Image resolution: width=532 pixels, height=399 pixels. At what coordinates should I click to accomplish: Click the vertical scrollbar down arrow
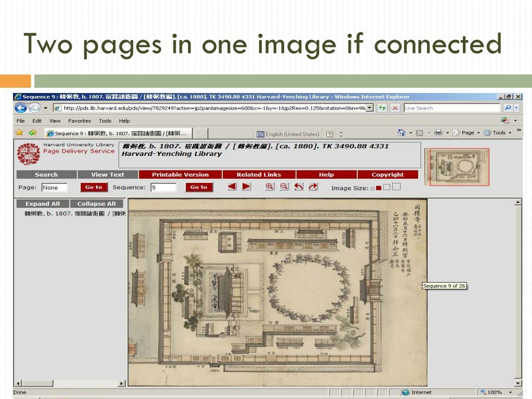[518, 383]
